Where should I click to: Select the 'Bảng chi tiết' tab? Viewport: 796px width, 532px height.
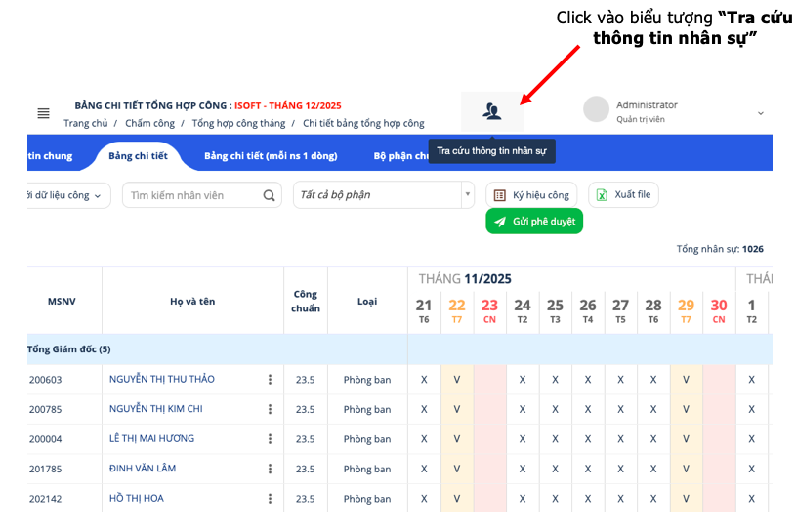pyautogui.click(x=138, y=155)
